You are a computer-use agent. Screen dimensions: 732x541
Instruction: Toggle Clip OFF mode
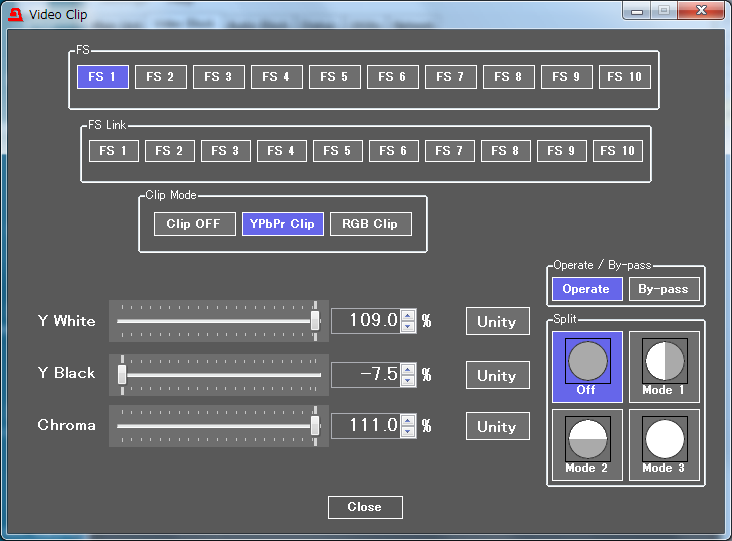[194, 224]
